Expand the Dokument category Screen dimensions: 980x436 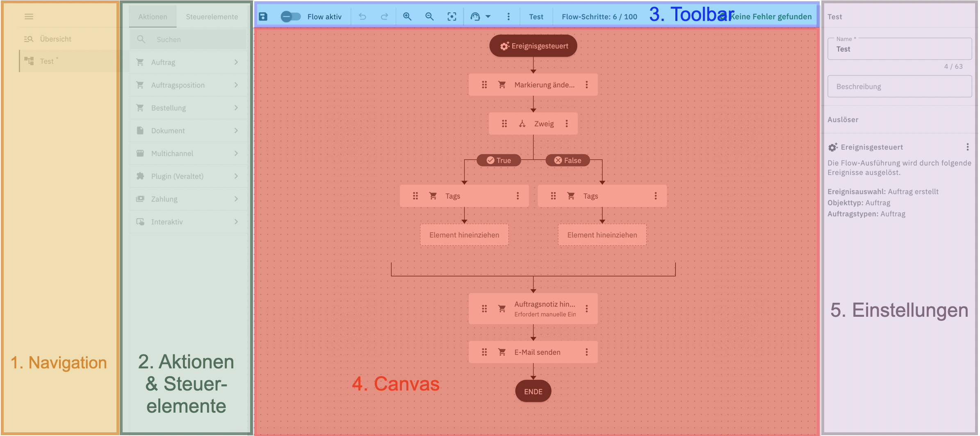[x=189, y=131]
